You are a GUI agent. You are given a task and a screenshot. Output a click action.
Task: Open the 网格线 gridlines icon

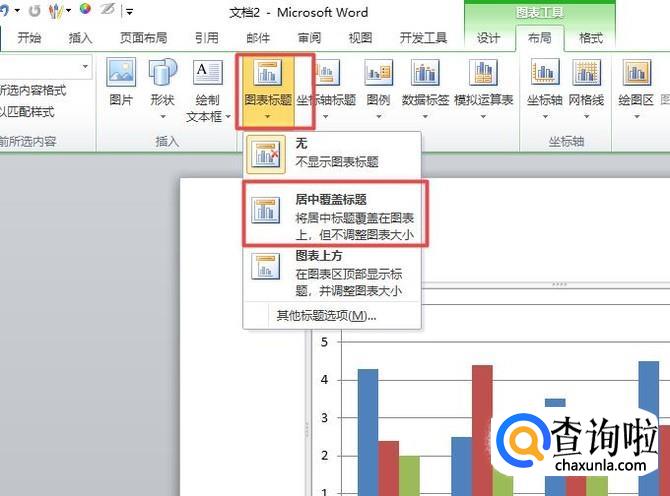click(586, 72)
